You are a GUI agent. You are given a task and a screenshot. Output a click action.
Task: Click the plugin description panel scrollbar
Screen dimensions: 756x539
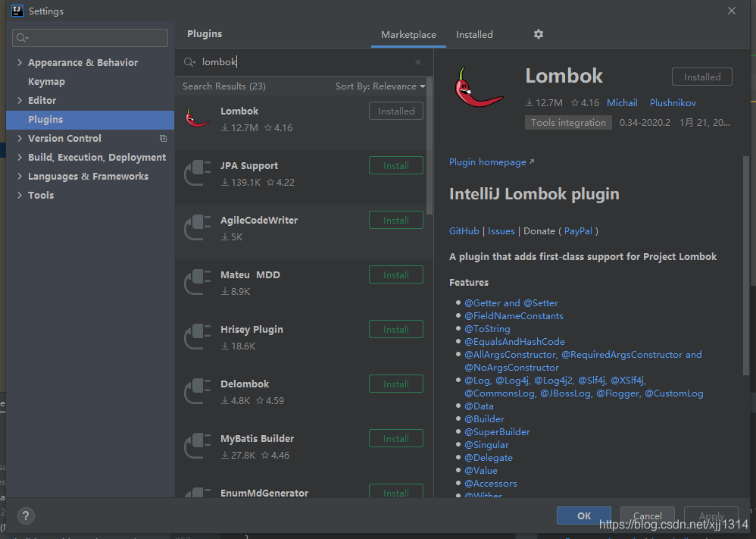pos(746,265)
